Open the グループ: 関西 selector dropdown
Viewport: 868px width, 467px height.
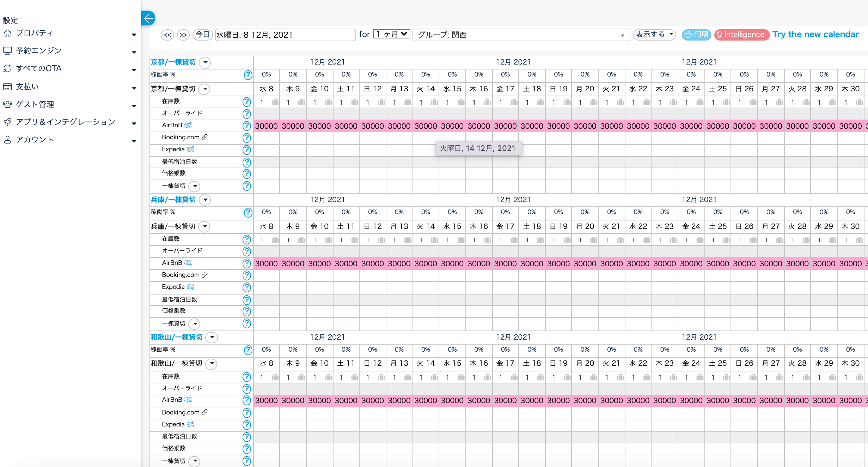[x=521, y=35]
